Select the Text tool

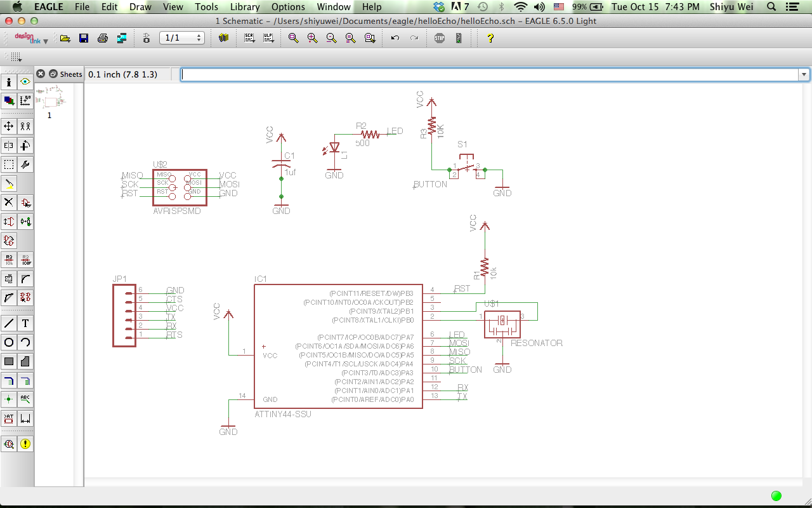click(x=25, y=323)
